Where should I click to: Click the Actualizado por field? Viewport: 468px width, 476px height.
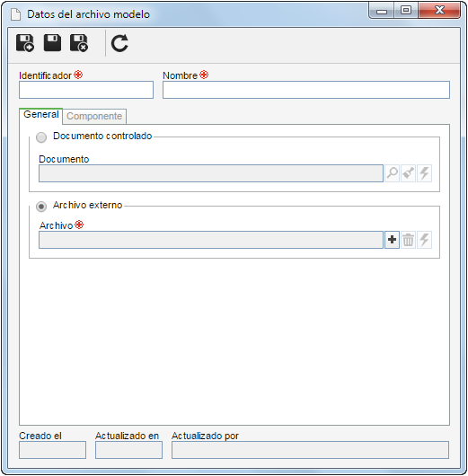310,450
